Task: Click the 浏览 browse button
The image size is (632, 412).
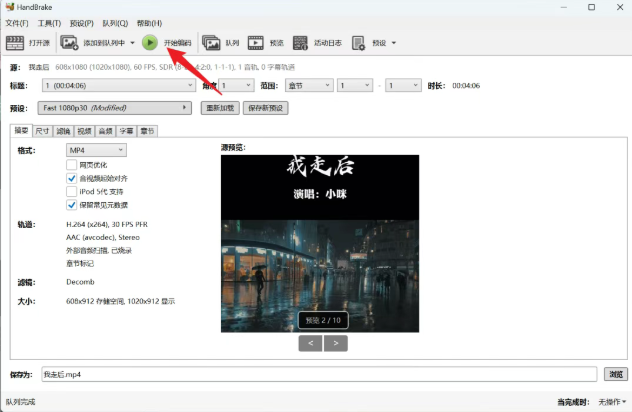Action: click(616, 374)
